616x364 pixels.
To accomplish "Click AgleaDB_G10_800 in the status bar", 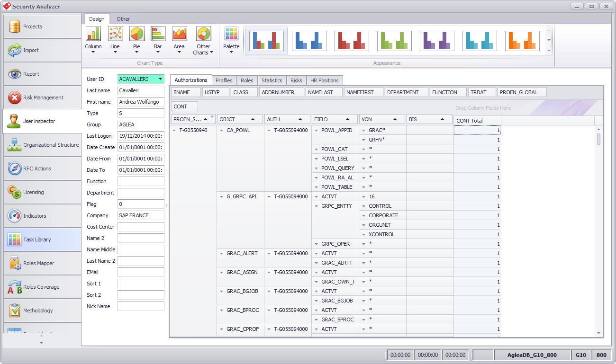I will coord(532,355).
